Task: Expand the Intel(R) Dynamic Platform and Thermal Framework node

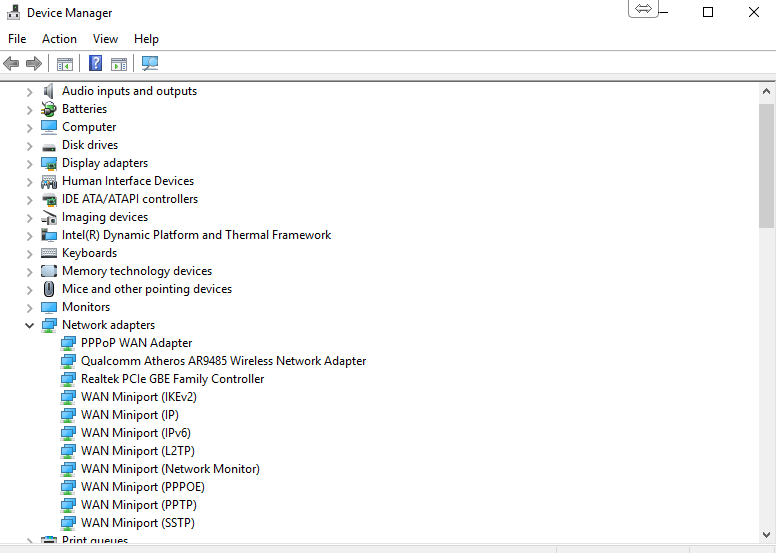Action: coord(29,236)
